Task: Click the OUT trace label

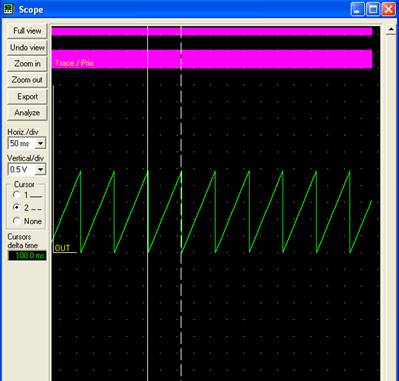Action: [62, 248]
